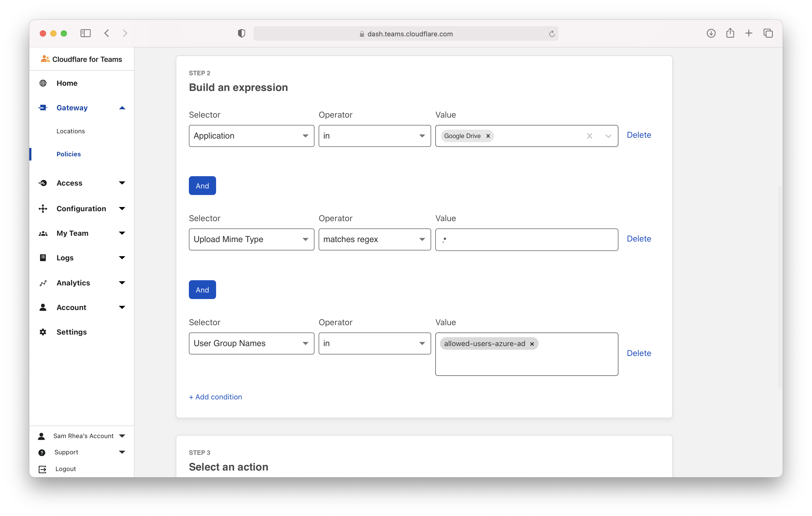Click the first And button
The width and height of the screenshot is (812, 516).
tap(202, 186)
